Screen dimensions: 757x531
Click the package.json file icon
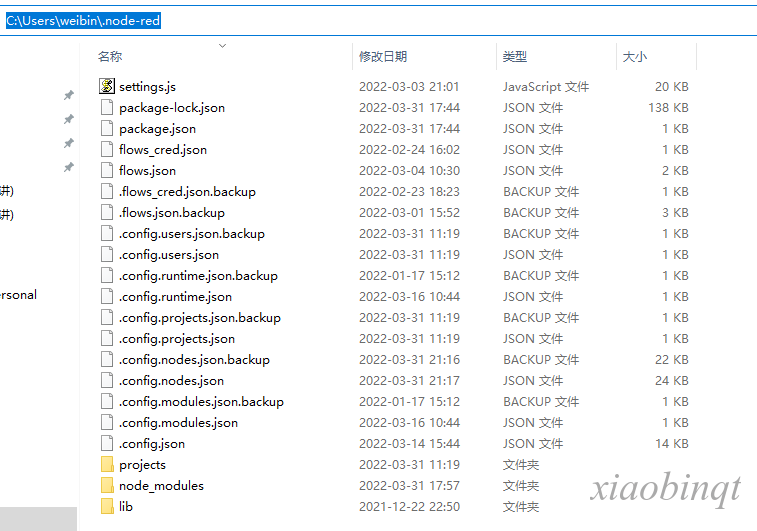[x=107, y=128]
